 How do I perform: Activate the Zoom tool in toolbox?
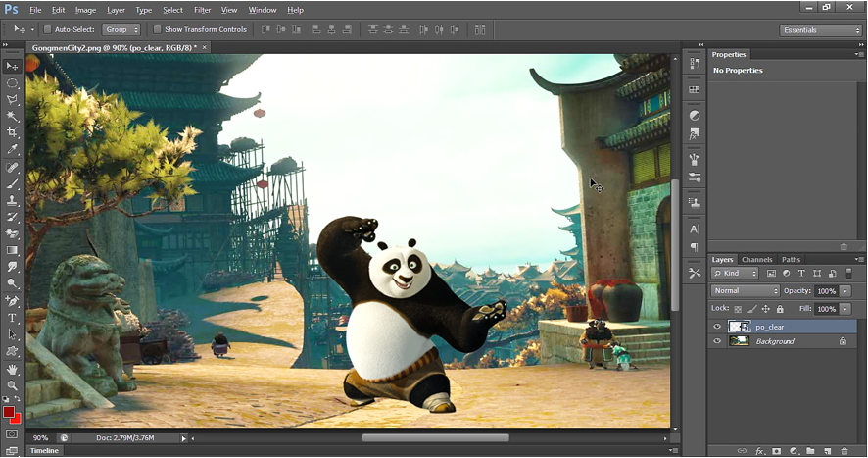(x=12, y=385)
